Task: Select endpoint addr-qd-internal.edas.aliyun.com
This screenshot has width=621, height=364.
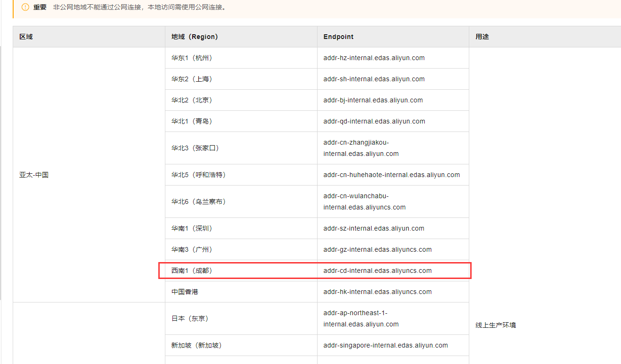Action: (x=374, y=121)
